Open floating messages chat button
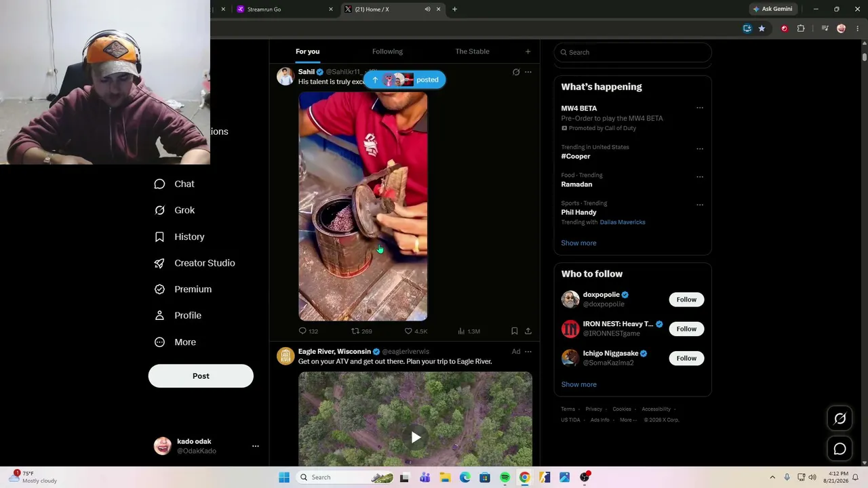Viewport: 868px width, 488px height. 840,449
